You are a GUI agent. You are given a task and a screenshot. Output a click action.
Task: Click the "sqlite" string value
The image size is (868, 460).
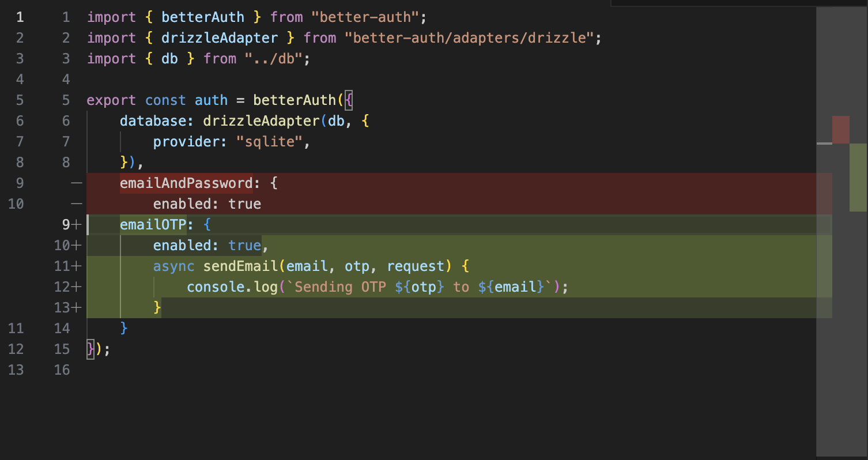click(270, 142)
